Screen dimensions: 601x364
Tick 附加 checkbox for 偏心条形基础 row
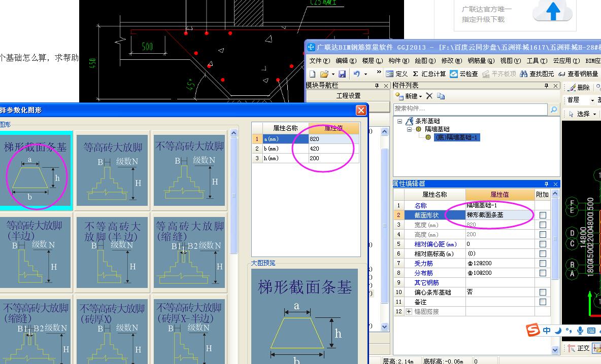tap(543, 293)
